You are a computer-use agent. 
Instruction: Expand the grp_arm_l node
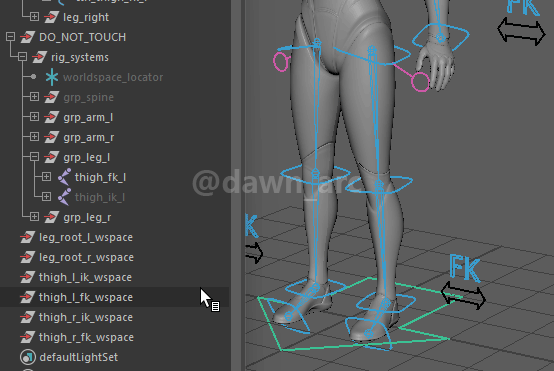[x=34, y=117]
